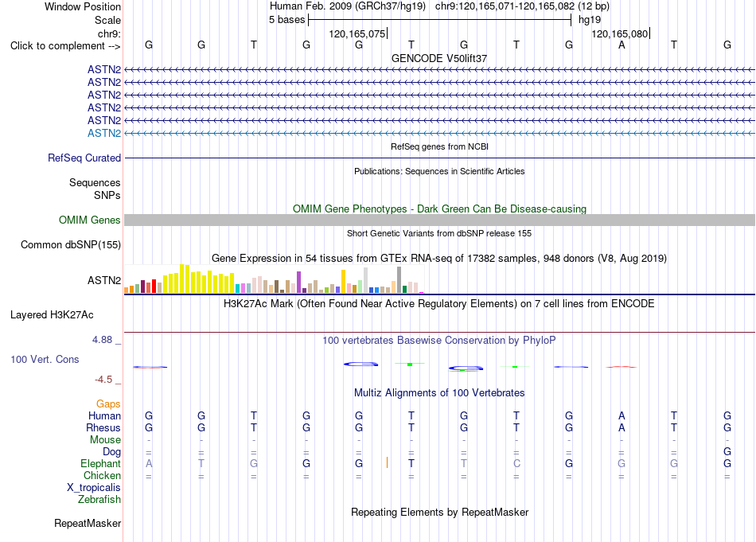Click the 120,165,075 position marker
Image resolution: width=756 pixels, height=542 pixels.
pyautogui.click(x=357, y=33)
